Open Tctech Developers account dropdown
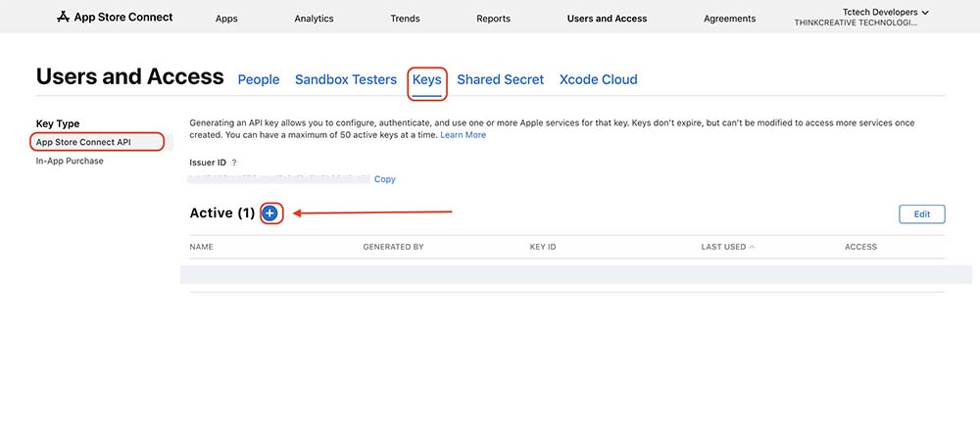The image size is (980, 421). pos(886,13)
